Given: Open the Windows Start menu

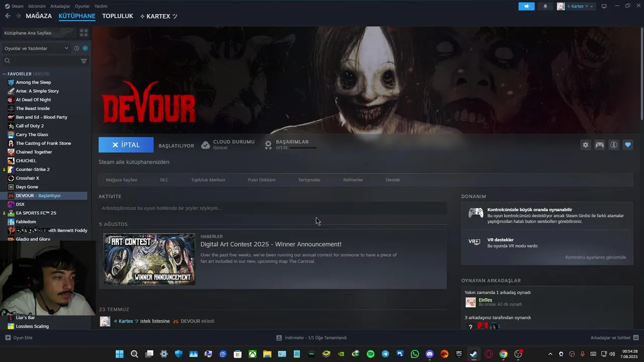Looking at the screenshot, I should pos(120,354).
